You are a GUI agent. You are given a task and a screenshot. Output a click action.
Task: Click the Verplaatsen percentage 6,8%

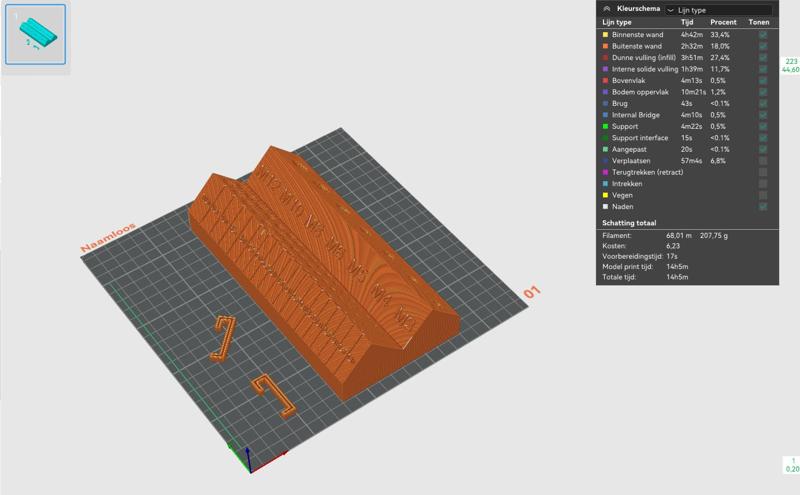(x=718, y=161)
